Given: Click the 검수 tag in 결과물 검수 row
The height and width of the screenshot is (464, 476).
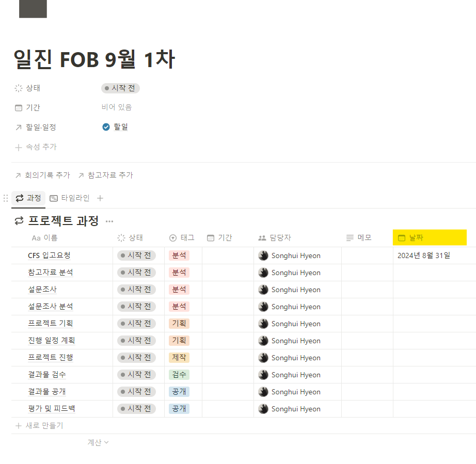Looking at the screenshot, I should [179, 375].
